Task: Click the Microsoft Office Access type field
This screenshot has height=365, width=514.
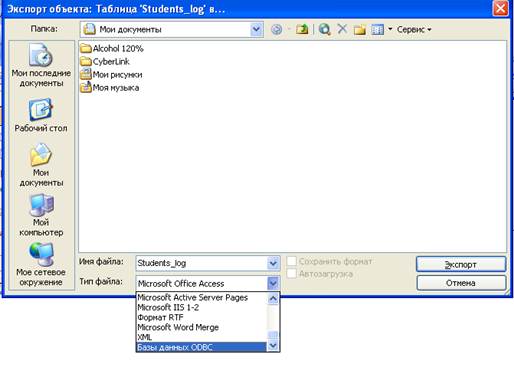Action: [x=201, y=283]
